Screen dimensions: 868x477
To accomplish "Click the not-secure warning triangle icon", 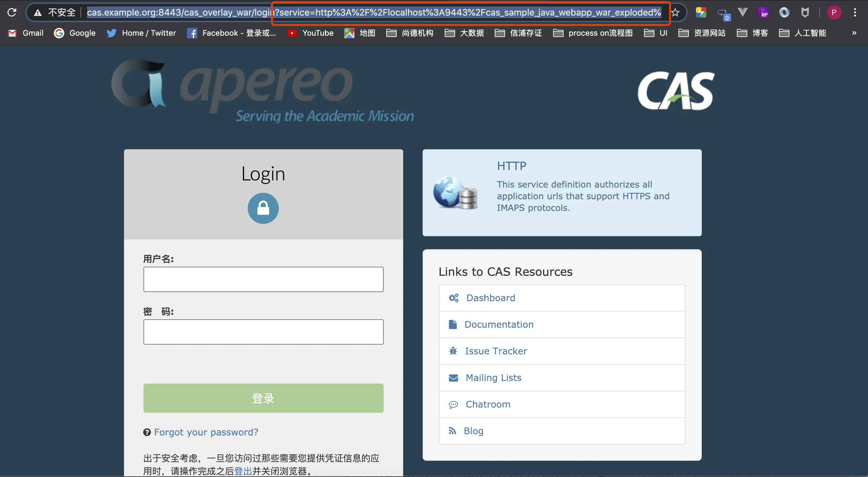I will point(38,13).
